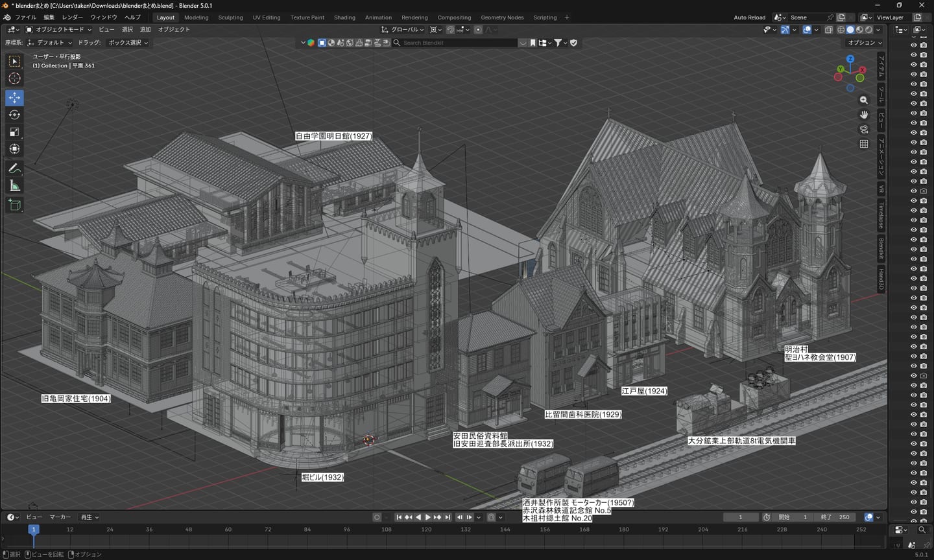934x560 pixels.
Task: Open the 再生 playback dropdown in timeline
Action: tap(90, 517)
